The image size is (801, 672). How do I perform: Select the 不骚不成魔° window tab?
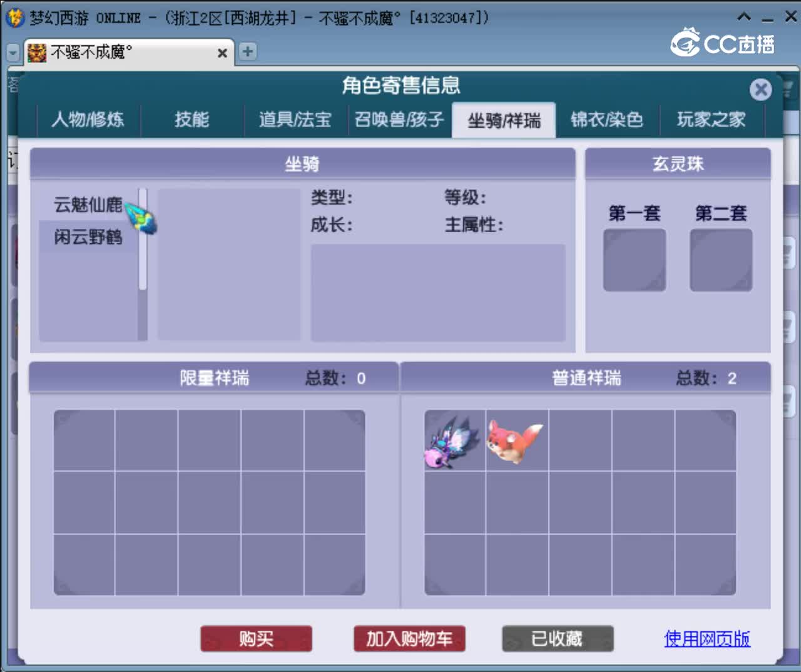(x=128, y=53)
